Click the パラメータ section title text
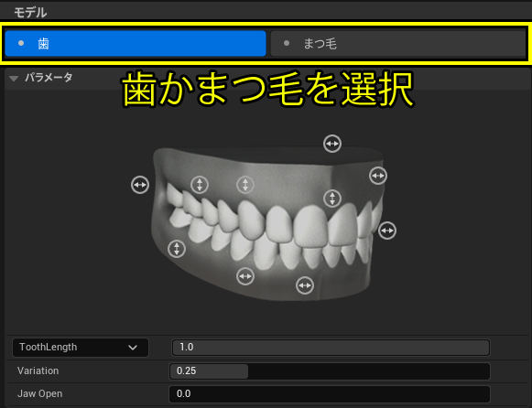The height and width of the screenshot is (408, 532). coord(49,78)
